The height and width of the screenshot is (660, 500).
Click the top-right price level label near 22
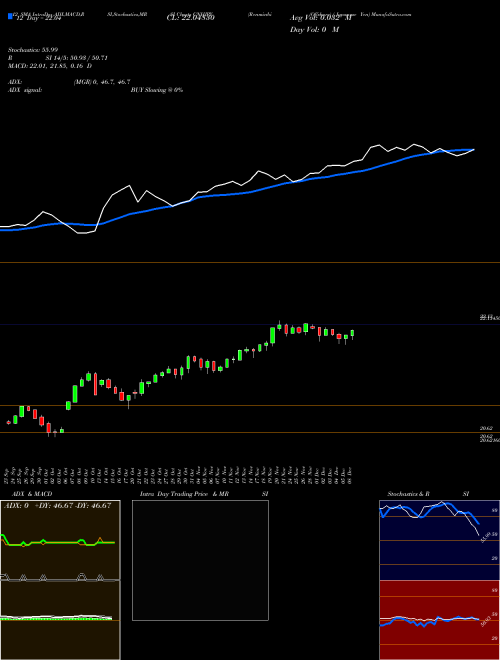489,317
